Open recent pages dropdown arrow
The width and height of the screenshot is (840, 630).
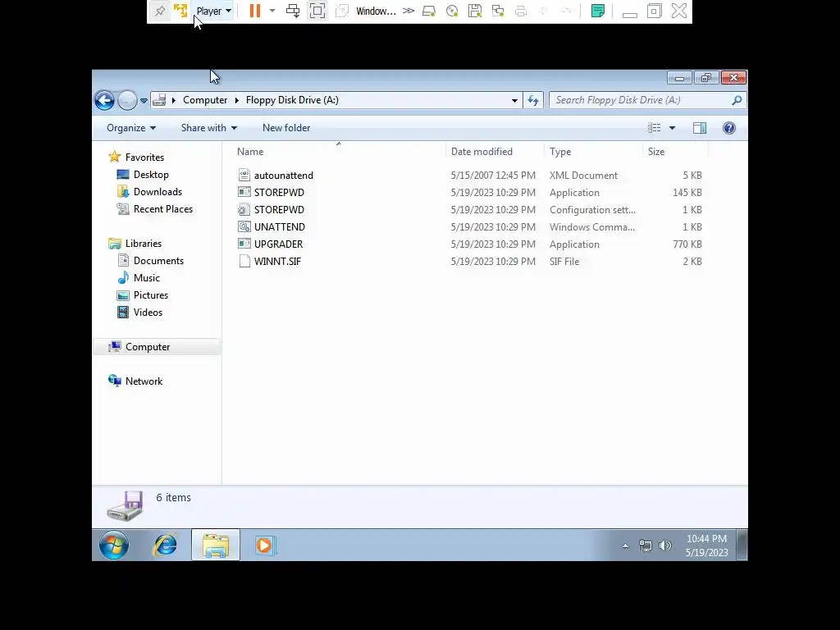point(144,100)
